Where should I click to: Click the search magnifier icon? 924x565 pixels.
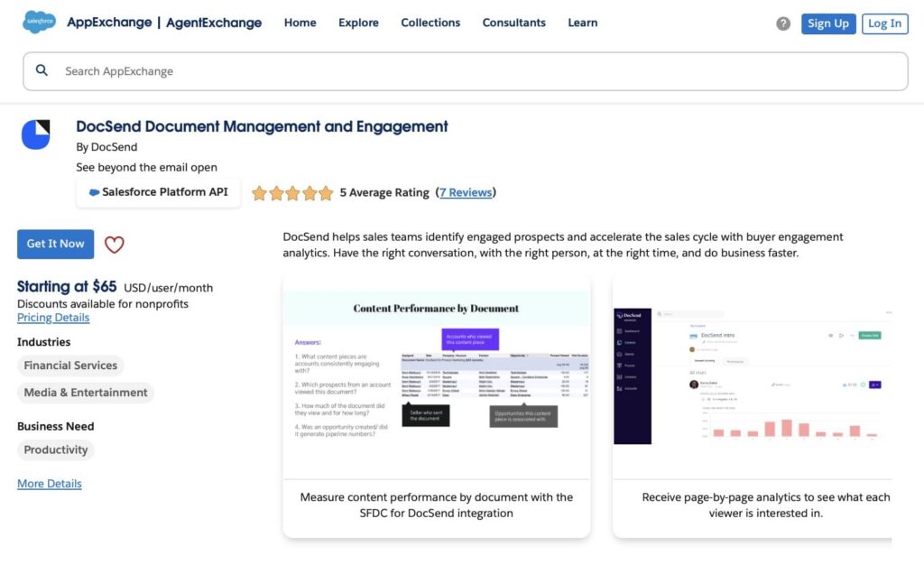tap(42, 70)
